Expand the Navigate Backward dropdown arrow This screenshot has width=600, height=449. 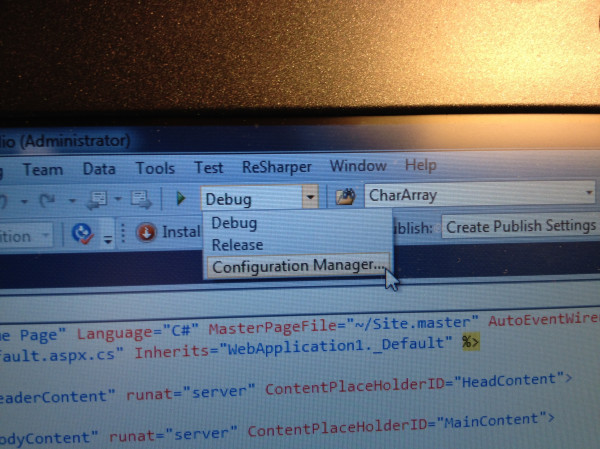(x=118, y=199)
